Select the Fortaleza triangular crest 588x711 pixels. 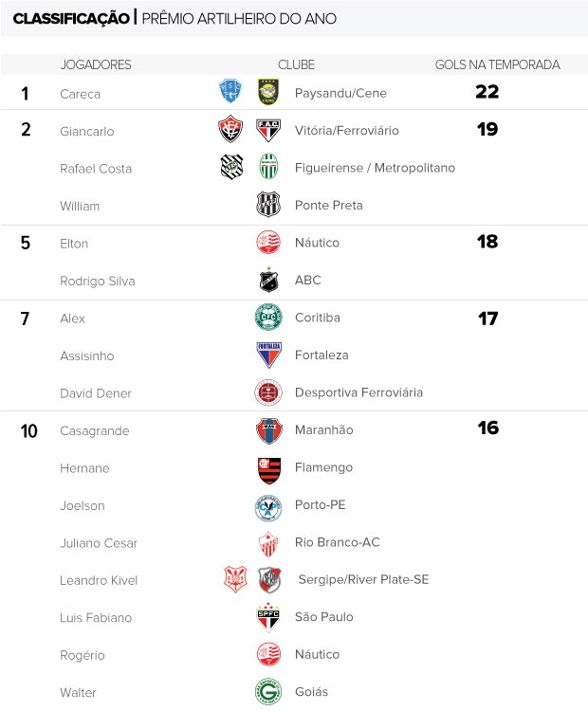coord(268,355)
